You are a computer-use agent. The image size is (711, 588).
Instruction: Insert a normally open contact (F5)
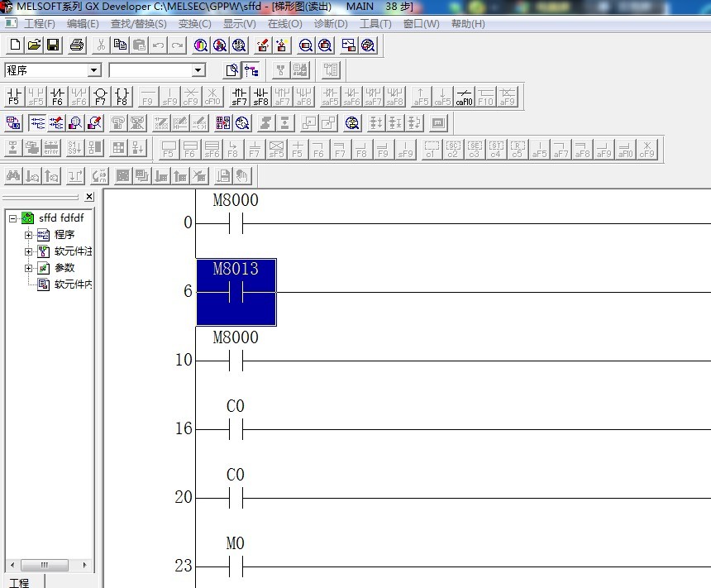[14, 97]
